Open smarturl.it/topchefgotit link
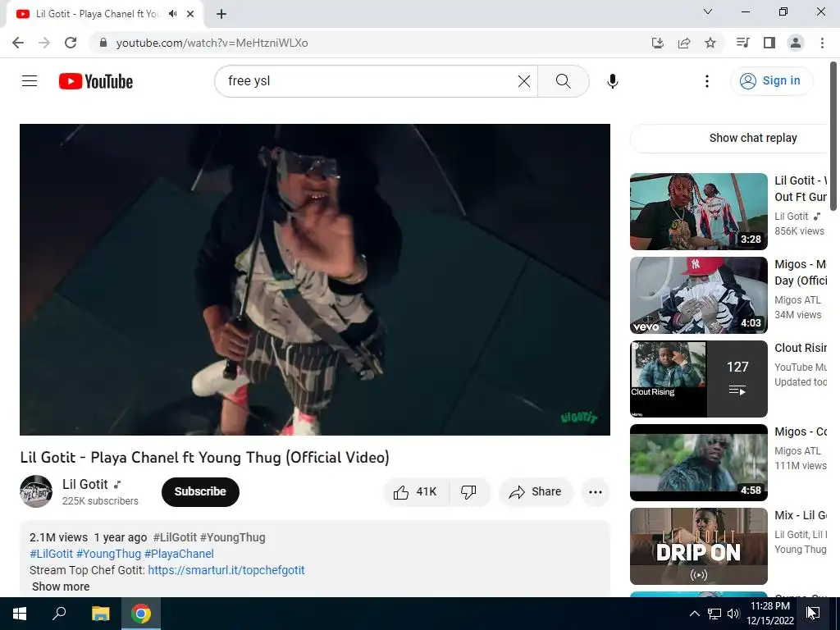Screen dimensions: 840x630 point(226,570)
